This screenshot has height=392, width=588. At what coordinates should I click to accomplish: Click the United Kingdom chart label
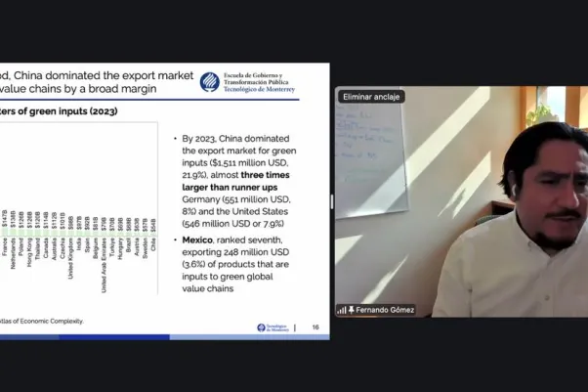click(x=70, y=258)
